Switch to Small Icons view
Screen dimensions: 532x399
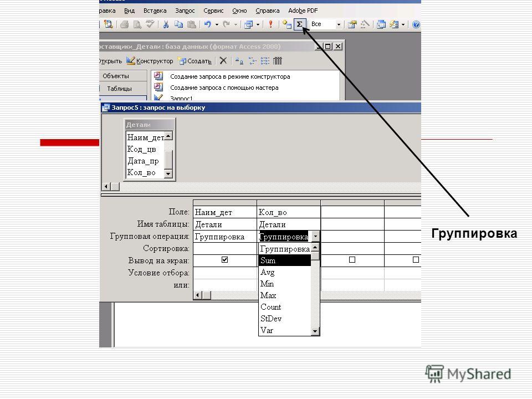(252, 61)
